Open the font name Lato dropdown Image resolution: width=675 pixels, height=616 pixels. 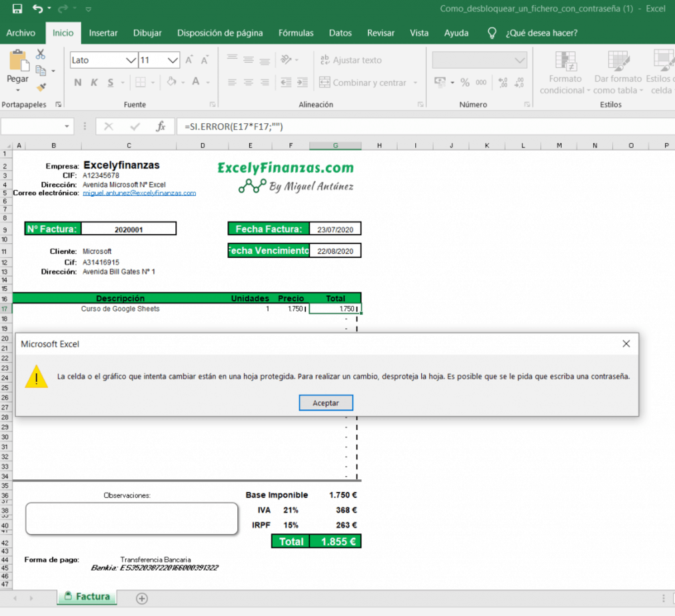(x=131, y=60)
